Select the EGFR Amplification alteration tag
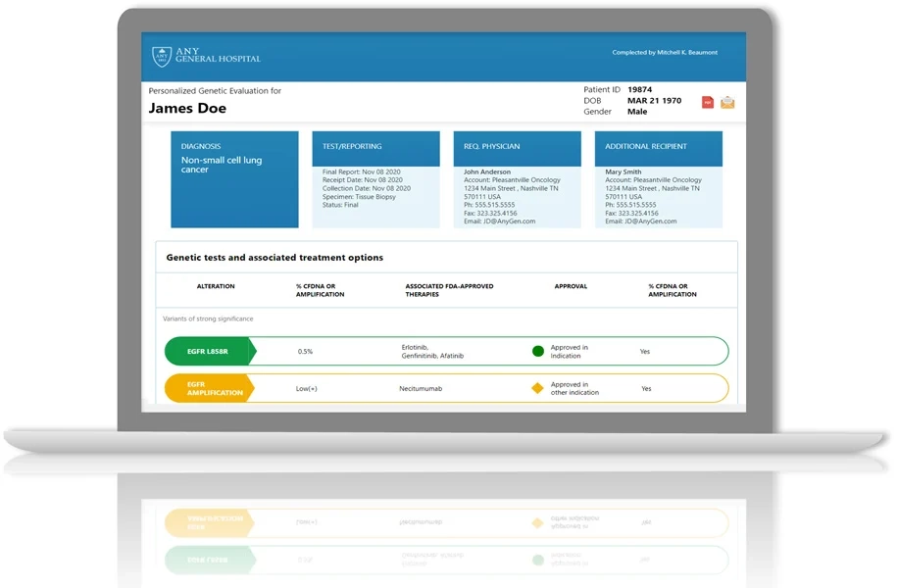The height and width of the screenshot is (588, 897). (209, 388)
